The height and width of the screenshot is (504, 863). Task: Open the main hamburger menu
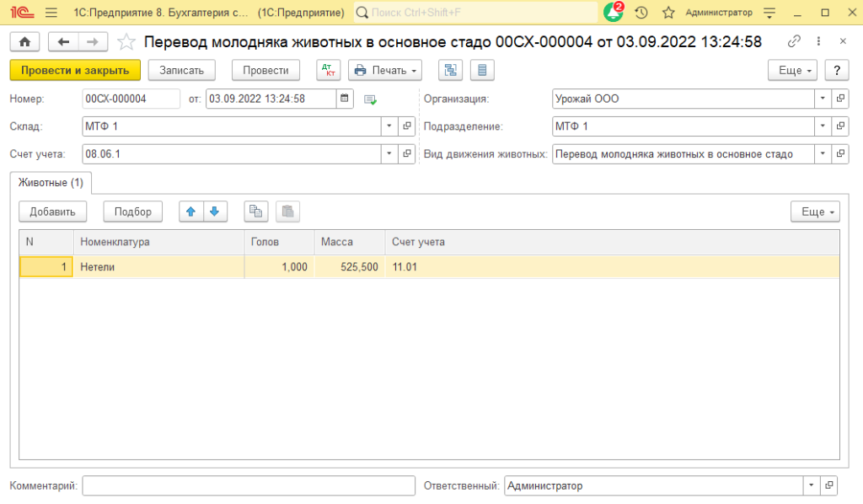click(x=51, y=13)
